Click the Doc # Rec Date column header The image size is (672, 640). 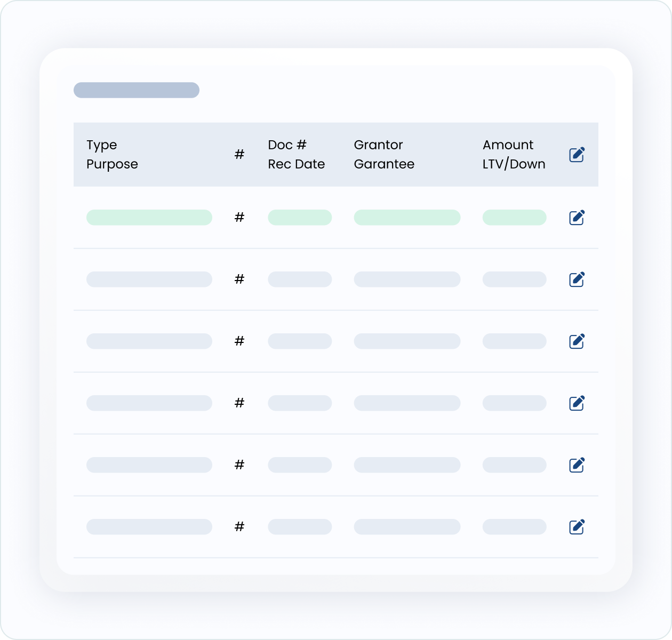(x=296, y=155)
